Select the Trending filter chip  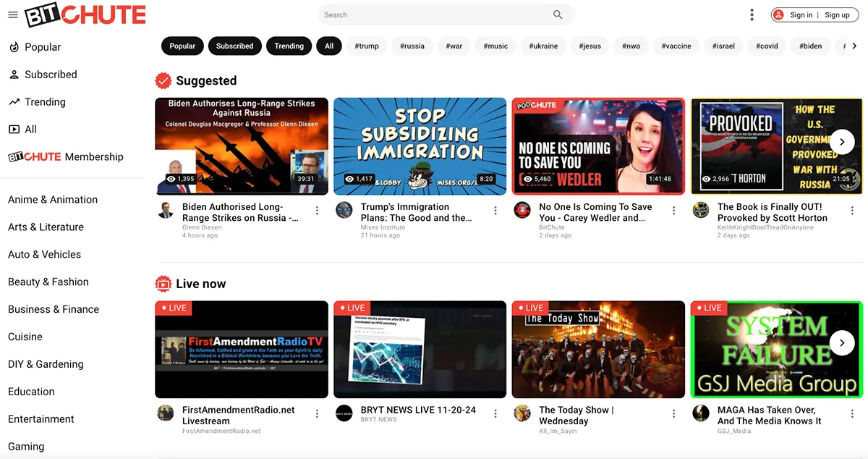pyautogui.click(x=289, y=46)
